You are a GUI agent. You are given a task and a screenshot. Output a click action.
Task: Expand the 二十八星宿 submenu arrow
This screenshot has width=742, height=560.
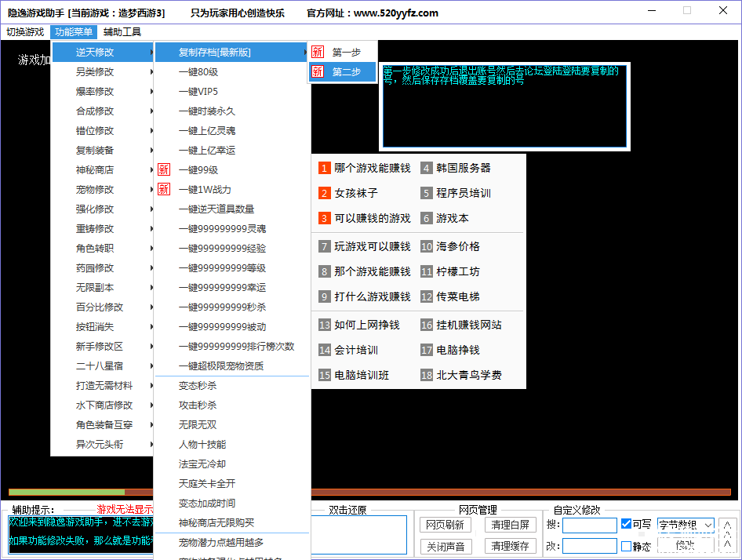[x=151, y=366]
